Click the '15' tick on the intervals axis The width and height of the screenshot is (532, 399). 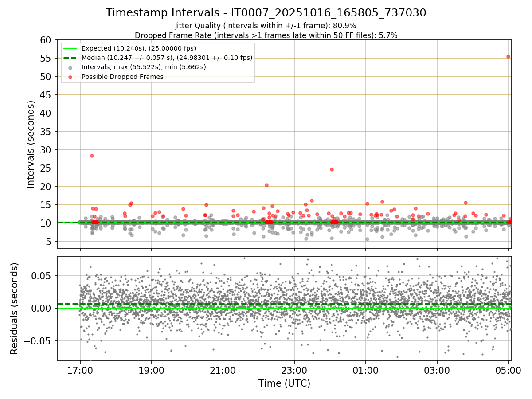[46, 205]
